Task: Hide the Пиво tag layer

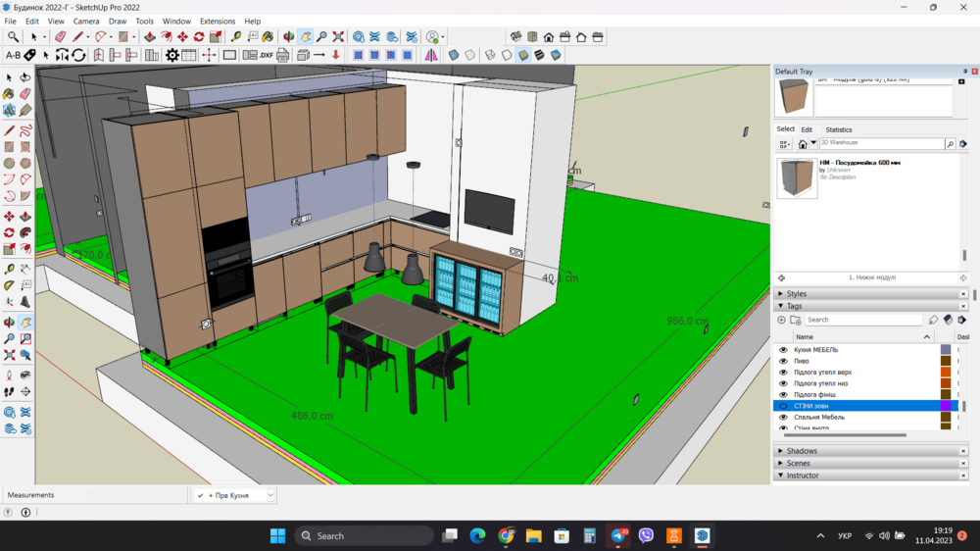Action: click(x=783, y=361)
